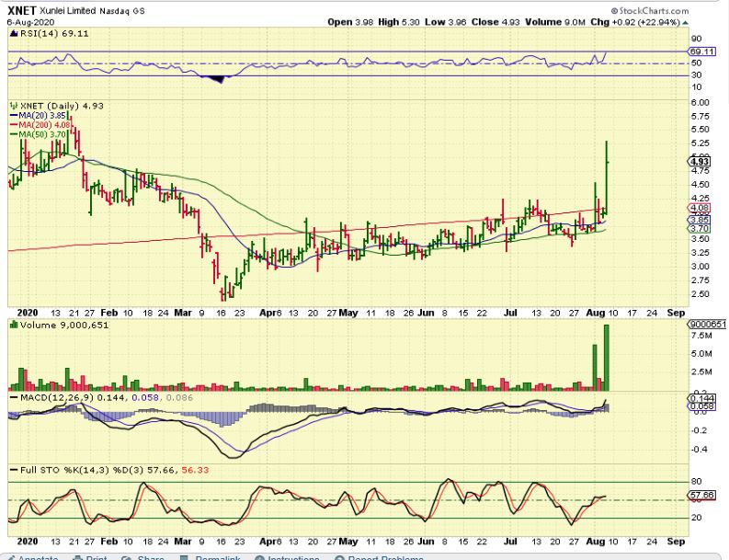
Task: Click the 'Volume 9.0M' value in header
Action: (555, 22)
